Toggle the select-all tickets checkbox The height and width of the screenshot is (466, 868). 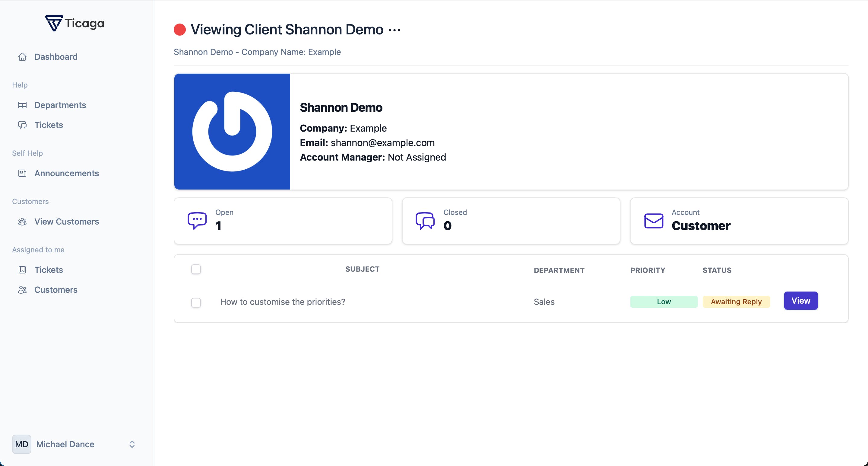tap(196, 269)
